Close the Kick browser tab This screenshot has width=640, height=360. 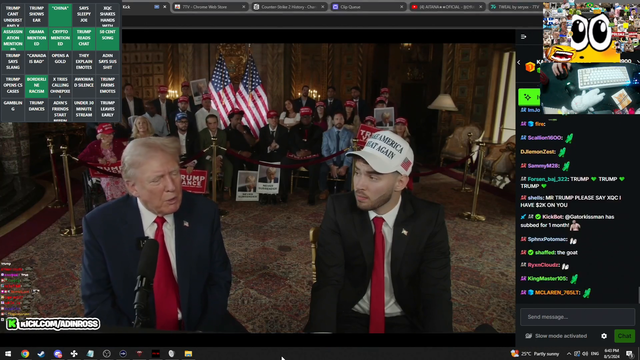(164, 7)
